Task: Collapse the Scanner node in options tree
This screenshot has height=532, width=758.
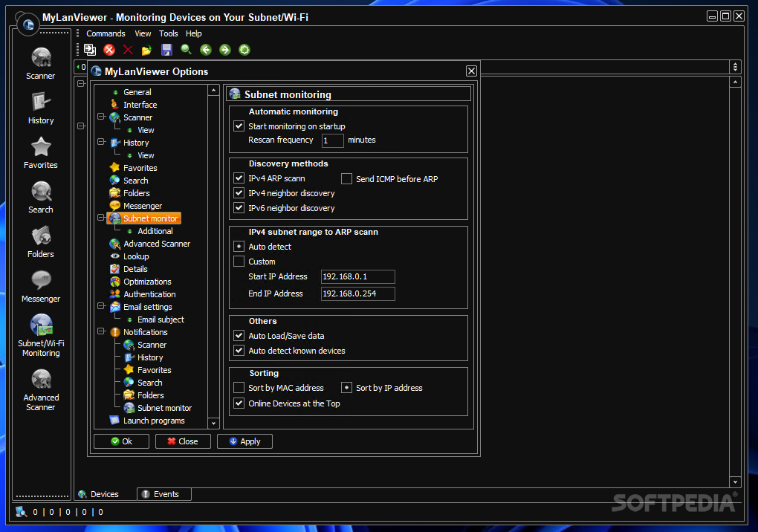Action: [x=101, y=117]
